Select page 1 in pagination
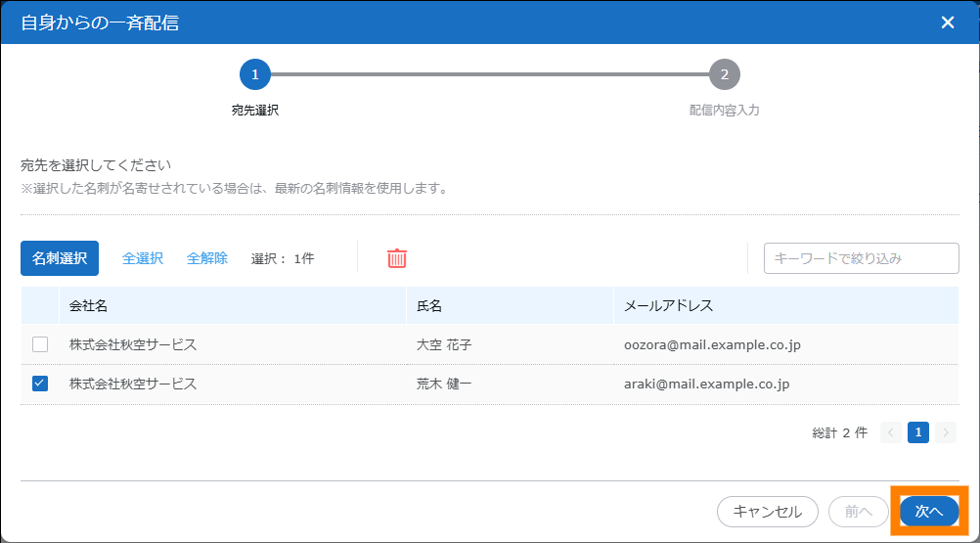Screen dimensions: 980x543 click(917, 432)
